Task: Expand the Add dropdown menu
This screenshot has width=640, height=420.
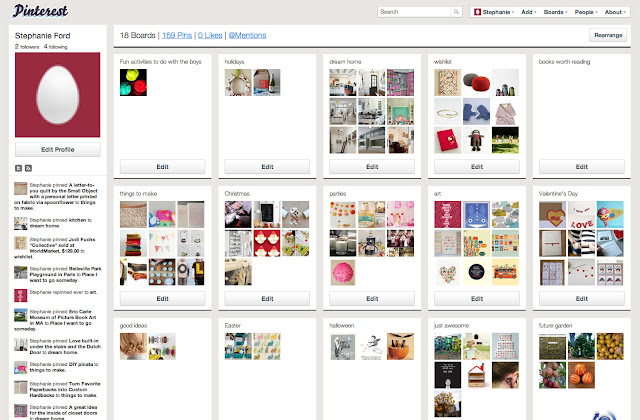Action: coord(529,12)
